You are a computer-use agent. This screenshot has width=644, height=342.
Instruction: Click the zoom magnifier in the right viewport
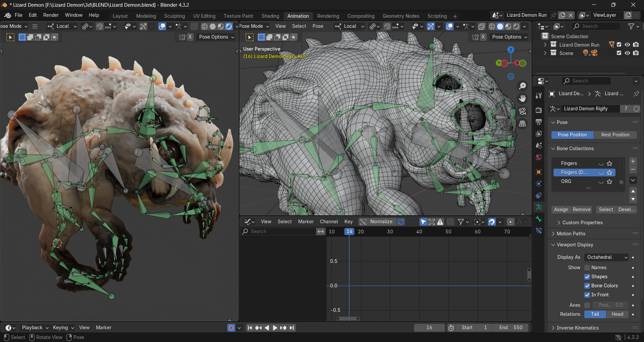[522, 86]
